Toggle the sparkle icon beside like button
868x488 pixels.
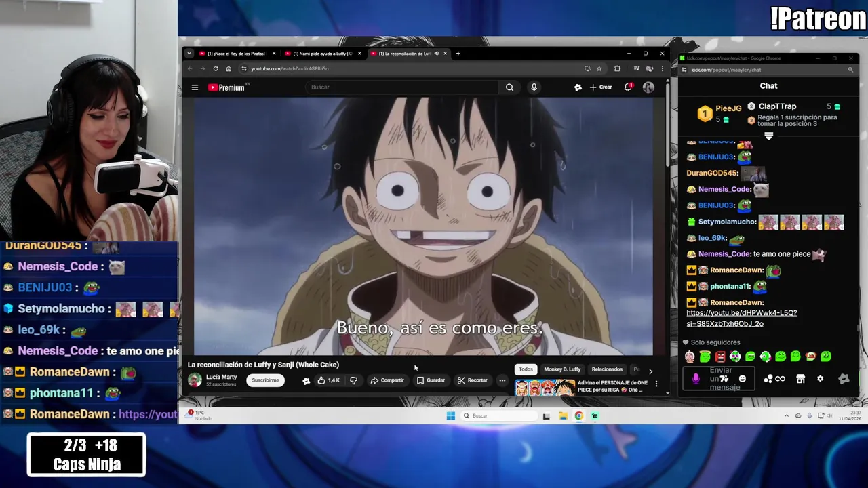(306, 380)
